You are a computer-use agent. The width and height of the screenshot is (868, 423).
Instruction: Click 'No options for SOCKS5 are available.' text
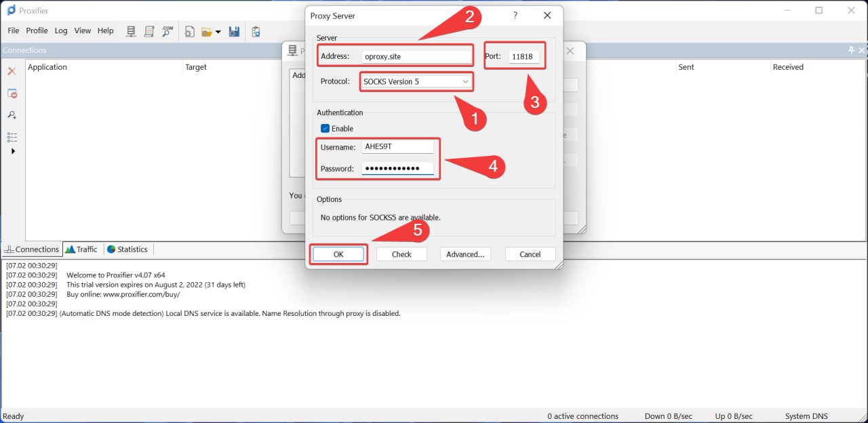coord(380,218)
